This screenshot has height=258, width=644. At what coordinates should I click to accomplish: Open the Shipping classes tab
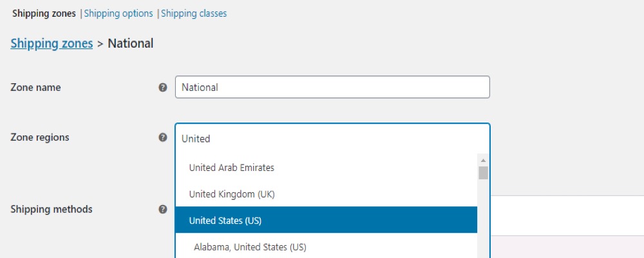point(194,14)
